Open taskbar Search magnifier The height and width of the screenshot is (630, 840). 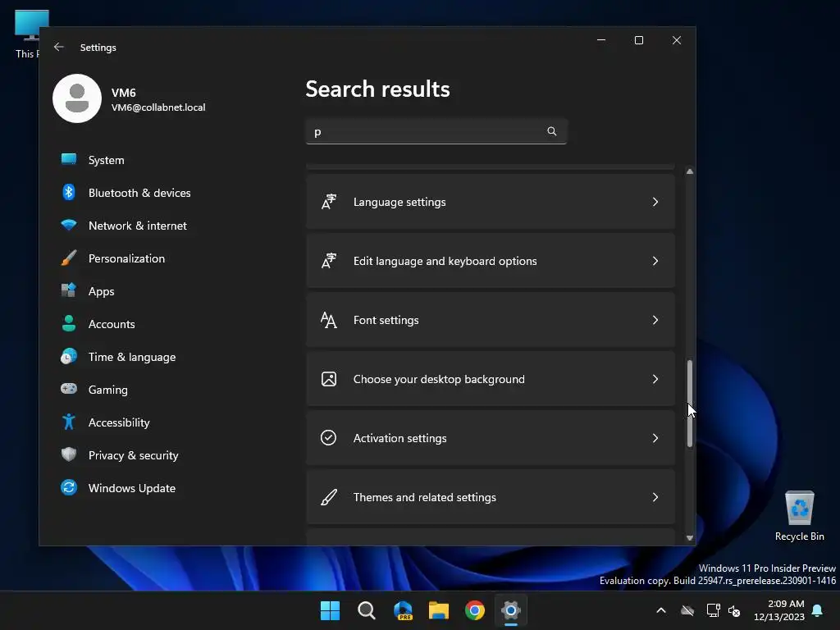(367, 610)
